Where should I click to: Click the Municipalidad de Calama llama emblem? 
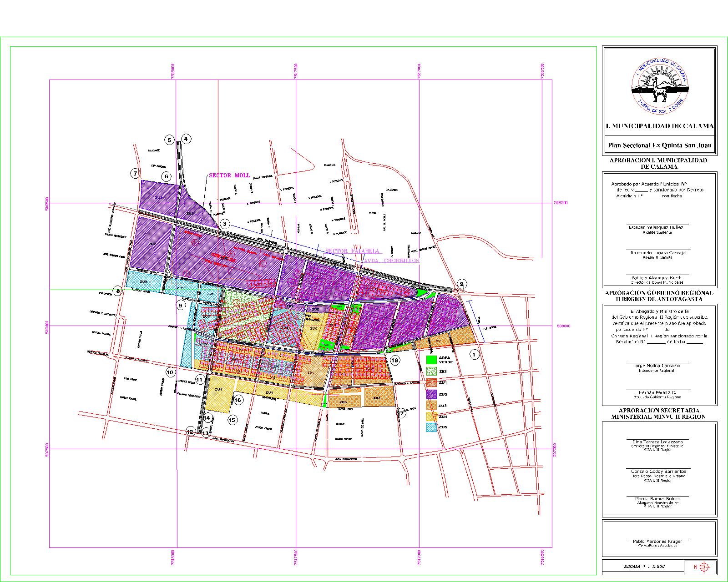659,86
